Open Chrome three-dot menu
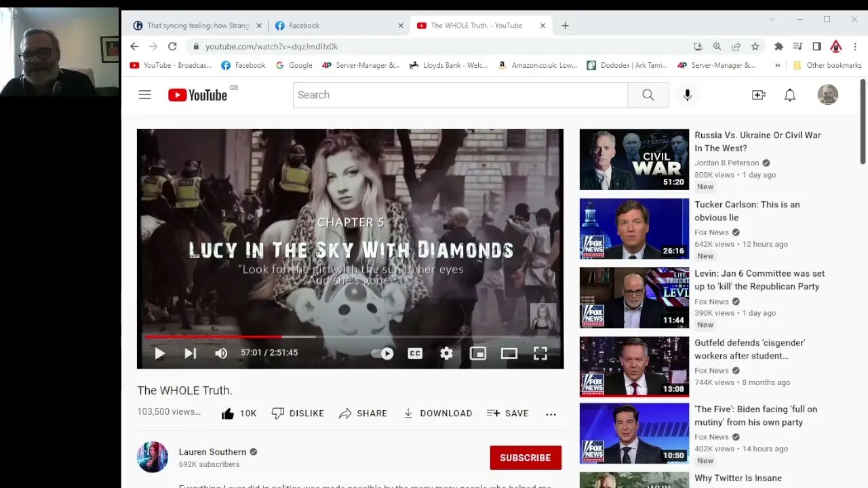Screen dimensions: 868x488 coord(854,46)
